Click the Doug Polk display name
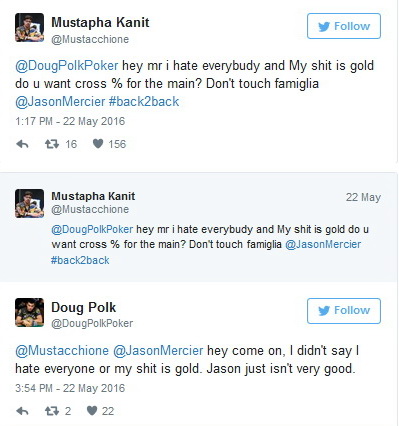 [84, 307]
